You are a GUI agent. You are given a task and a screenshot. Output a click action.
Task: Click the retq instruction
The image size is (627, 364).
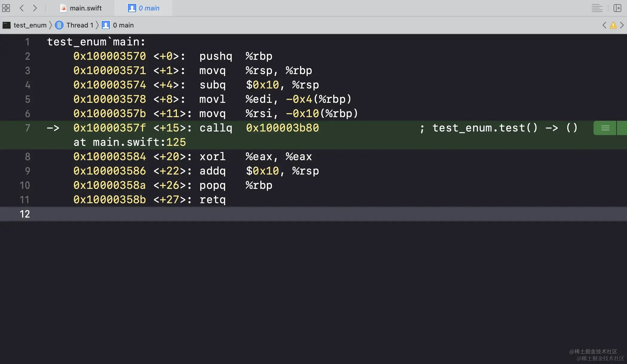coord(212,200)
